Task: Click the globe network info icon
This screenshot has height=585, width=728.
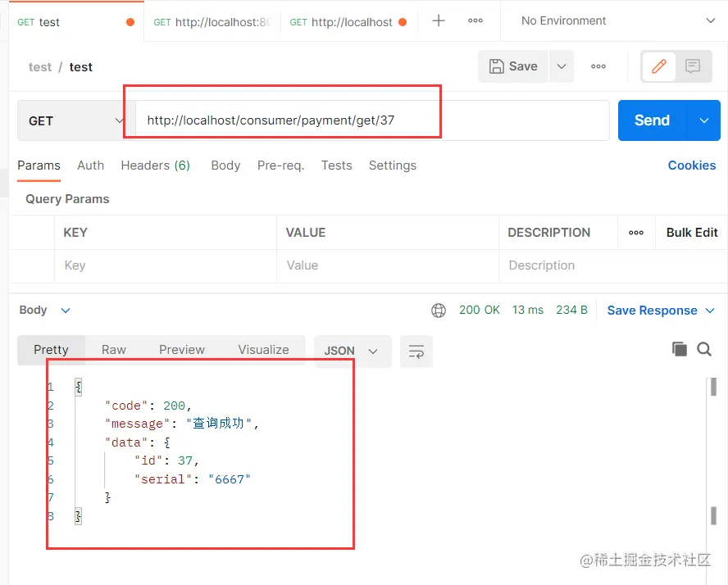Action: tap(439, 310)
